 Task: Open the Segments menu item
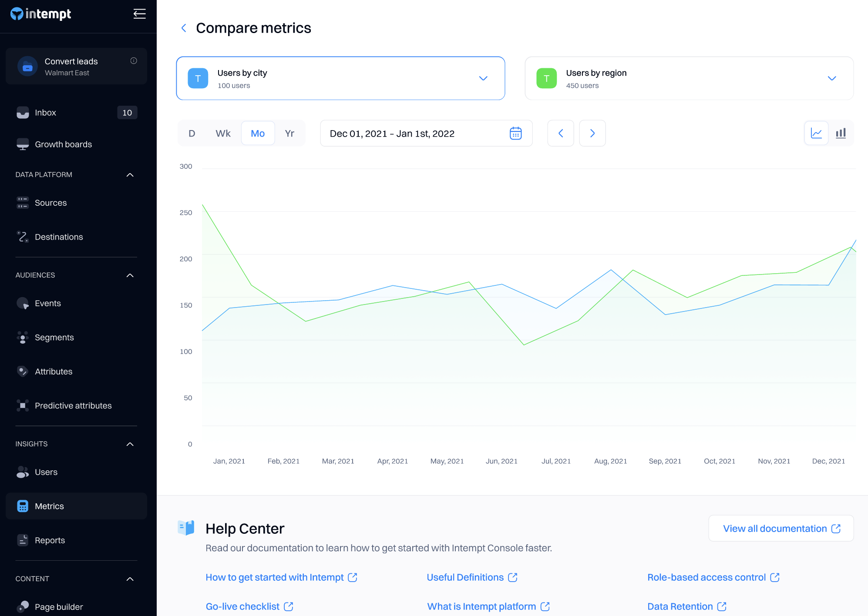coord(54,338)
